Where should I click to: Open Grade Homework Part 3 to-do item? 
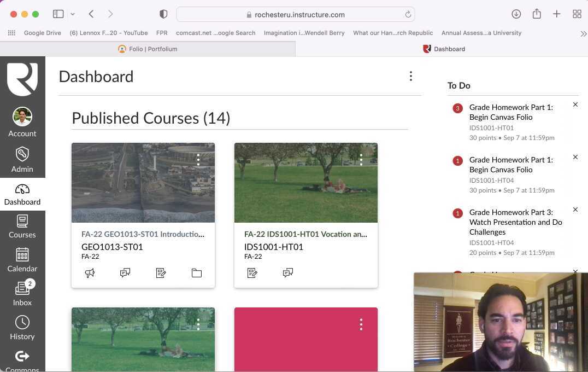click(515, 222)
